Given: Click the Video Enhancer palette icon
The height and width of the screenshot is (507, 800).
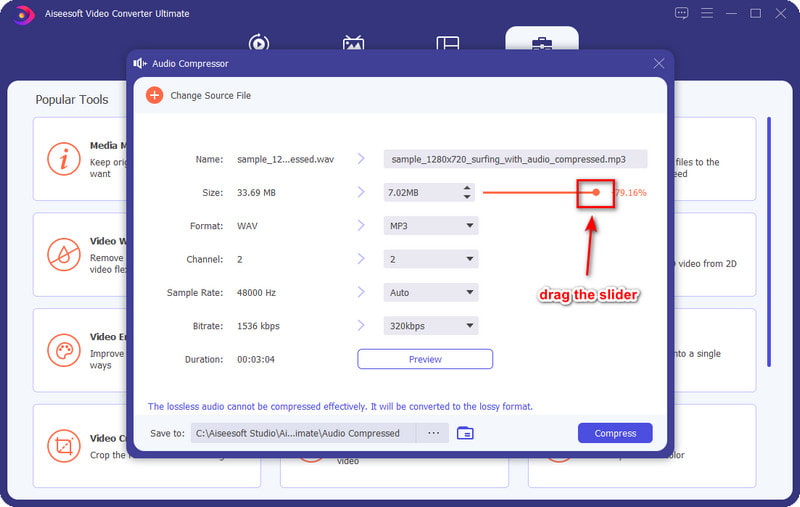Looking at the screenshot, I should tap(64, 350).
